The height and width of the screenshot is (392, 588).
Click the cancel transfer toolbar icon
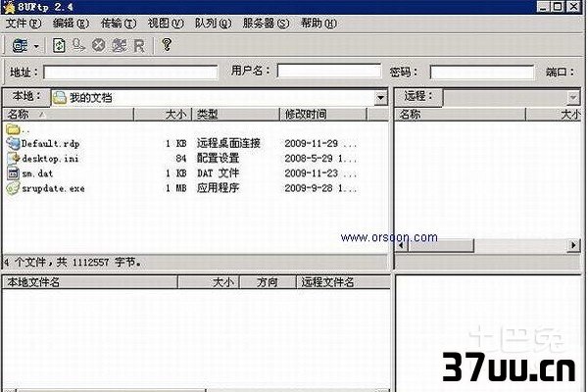pyautogui.click(x=99, y=46)
